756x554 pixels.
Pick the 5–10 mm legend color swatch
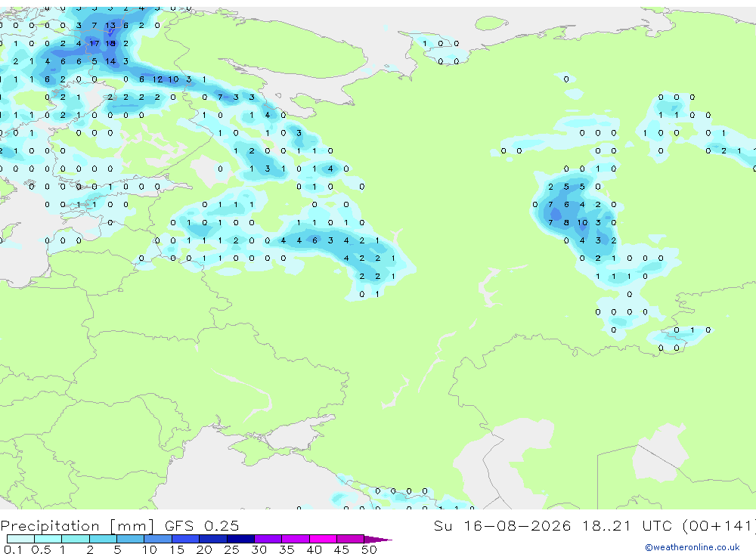131,539
